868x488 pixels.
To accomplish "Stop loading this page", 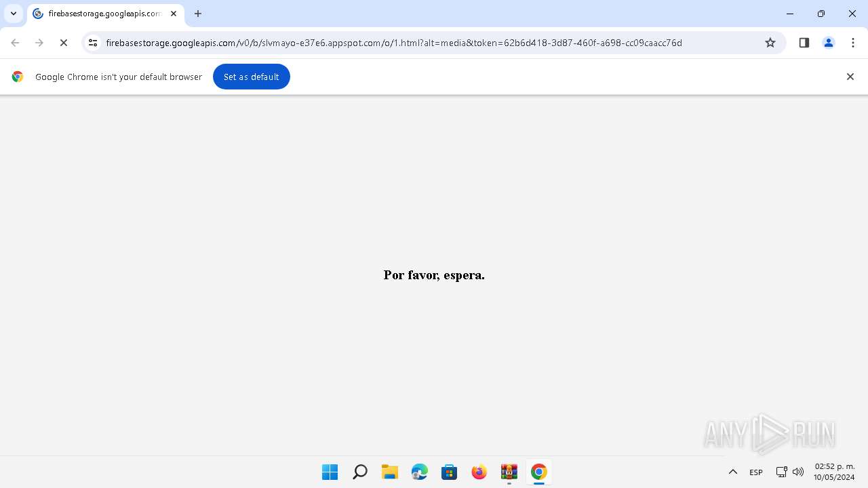I will pyautogui.click(x=64, y=43).
